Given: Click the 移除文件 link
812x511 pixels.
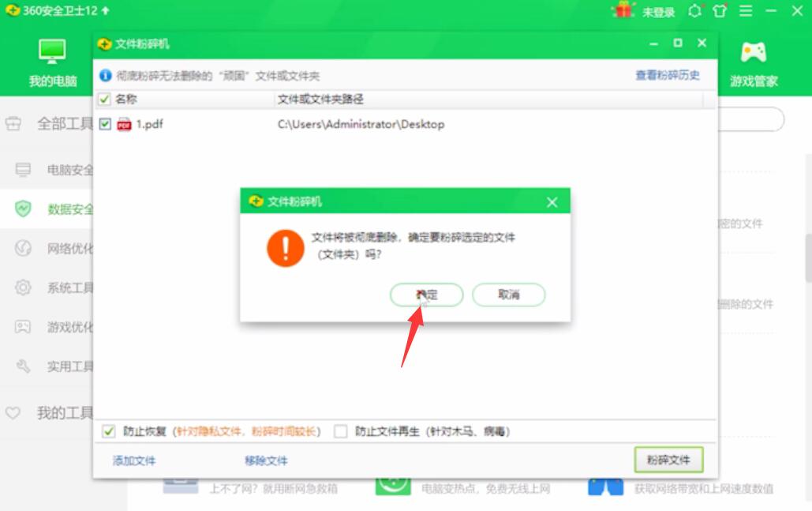Looking at the screenshot, I should (x=266, y=460).
